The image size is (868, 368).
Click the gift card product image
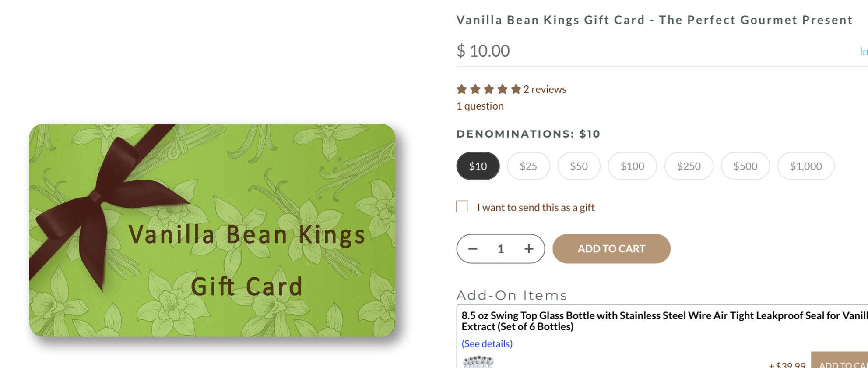click(212, 230)
